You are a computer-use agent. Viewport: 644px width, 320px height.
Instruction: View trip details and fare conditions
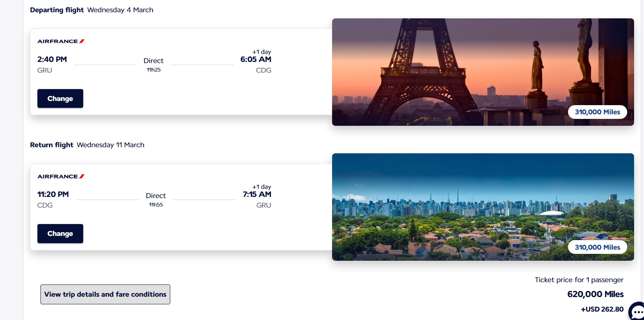click(x=105, y=294)
